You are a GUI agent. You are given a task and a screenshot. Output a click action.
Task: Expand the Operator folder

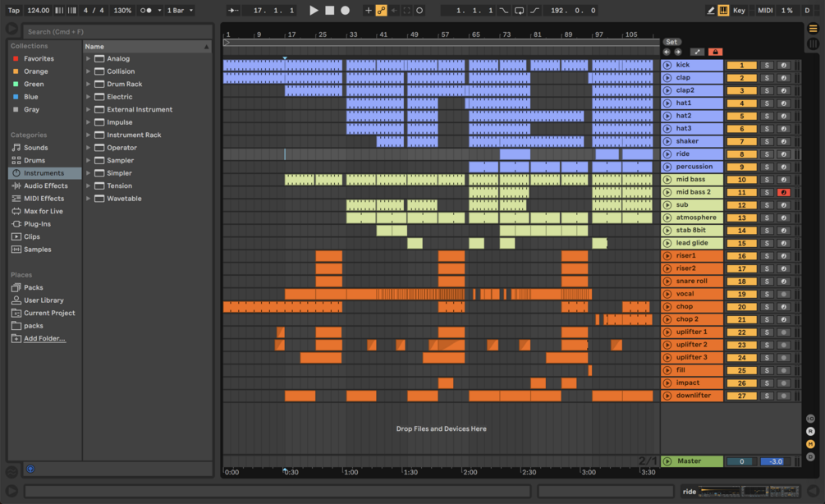(x=88, y=147)
